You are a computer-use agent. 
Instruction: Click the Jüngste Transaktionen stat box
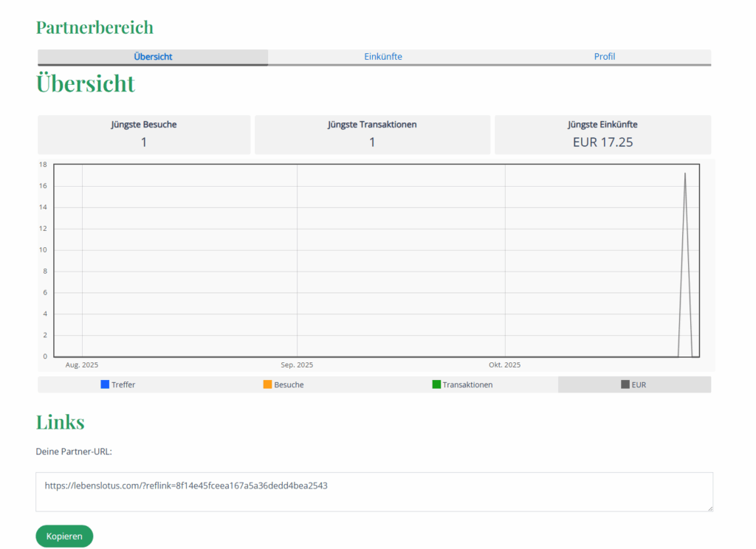tap(372, 134)
